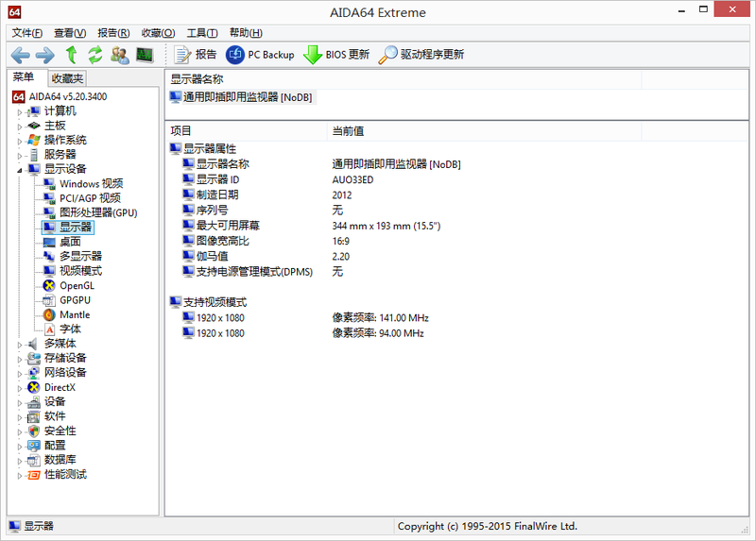Expand the 计算机 tree node
756x541 pixels.
click(x=20, y=111)
